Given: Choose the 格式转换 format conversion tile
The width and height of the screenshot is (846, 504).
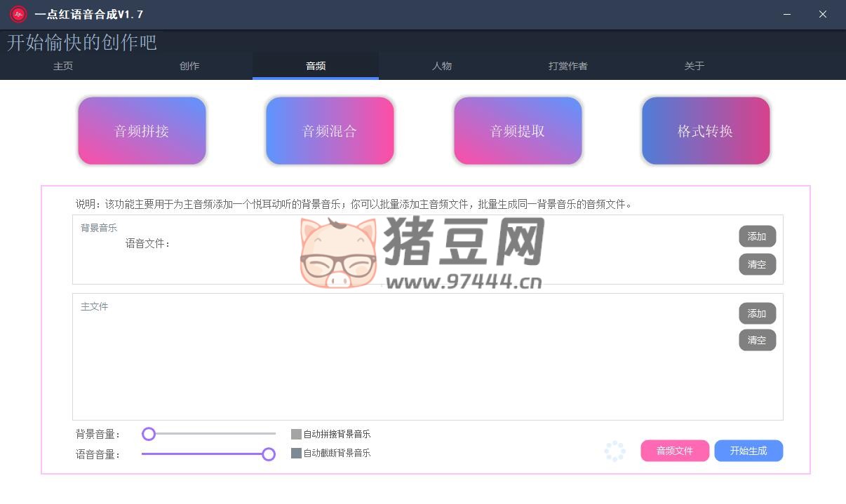Looking at the screenshot, I should (706, 131).
